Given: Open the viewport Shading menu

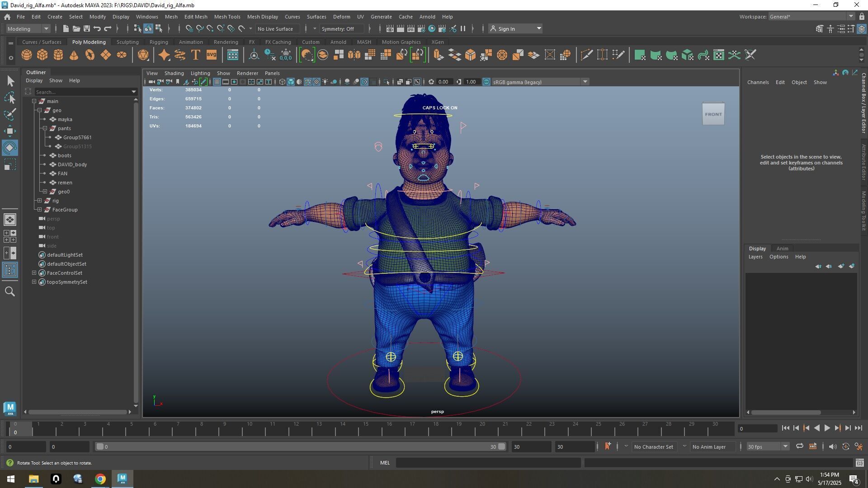Looking at the screenshot, I should click(x=174, y=73).
